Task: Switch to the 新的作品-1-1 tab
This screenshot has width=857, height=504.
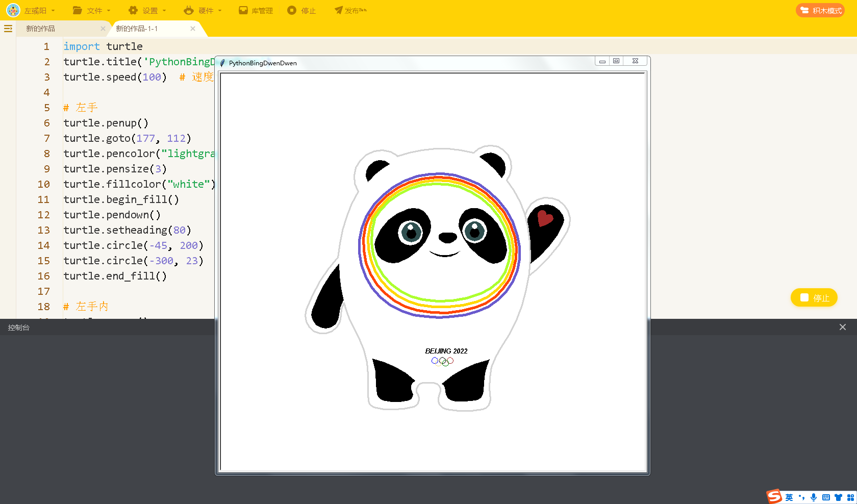Action: [x=137, y=29]
